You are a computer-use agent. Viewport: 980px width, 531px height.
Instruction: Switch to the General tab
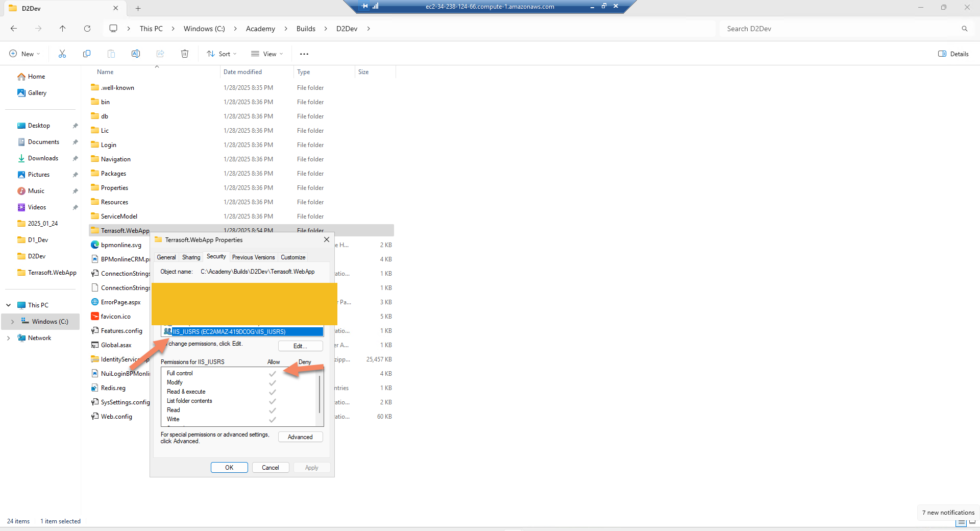click(x=166, y=257)
